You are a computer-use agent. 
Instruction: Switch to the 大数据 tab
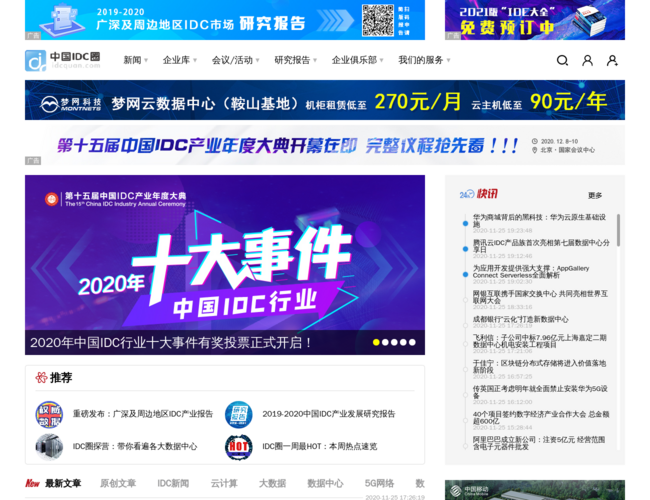[x=272, y=483]
